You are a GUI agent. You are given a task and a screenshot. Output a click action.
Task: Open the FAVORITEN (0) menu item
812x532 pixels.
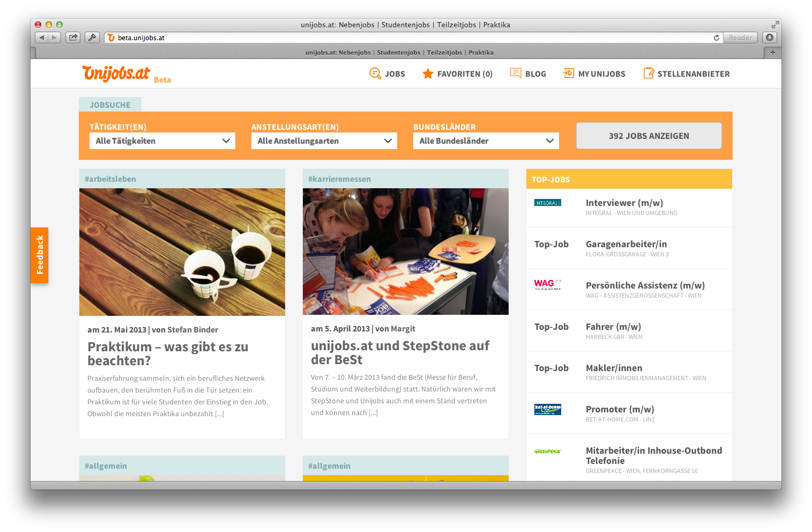(x=465, y=74)
